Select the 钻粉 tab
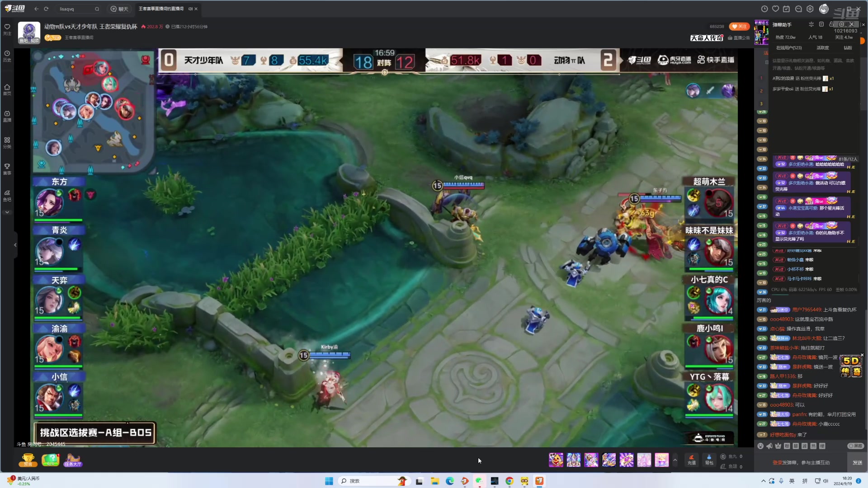The width and height of the screenshot is (868, 488). coord(848,47)
